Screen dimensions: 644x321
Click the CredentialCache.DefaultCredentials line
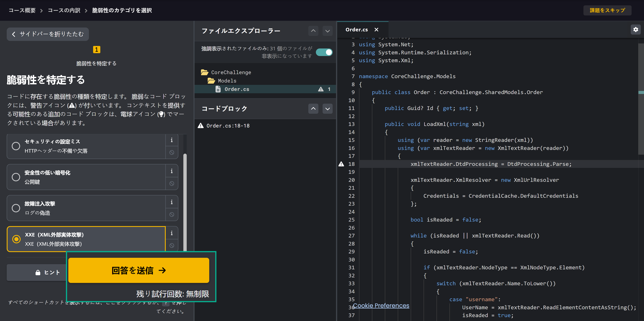click(501, 196)
